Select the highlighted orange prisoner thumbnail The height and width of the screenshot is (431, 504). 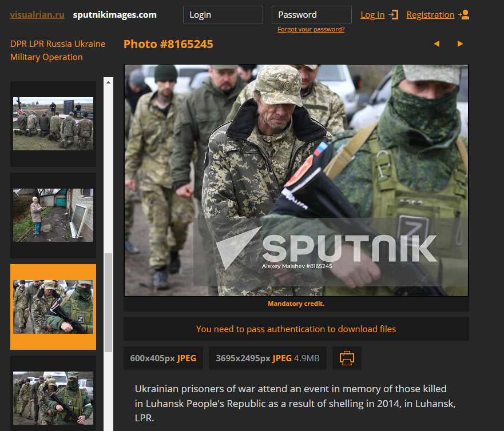click(53, 307)
